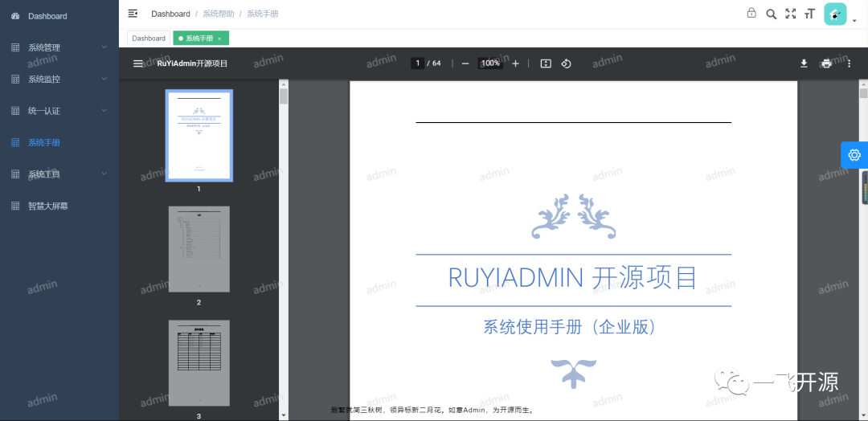
Task: Collapse sidebar with the hamburger fold icon
Action: [x=133, y=14]
